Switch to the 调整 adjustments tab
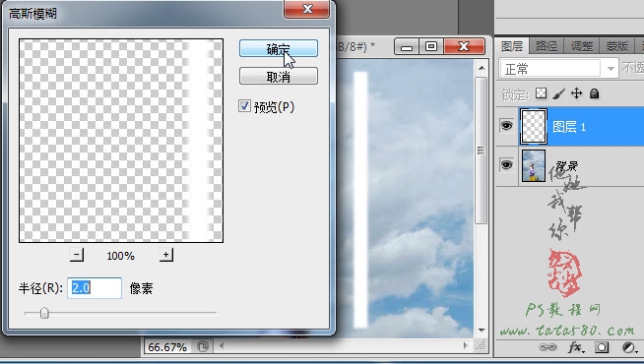Viewport: 644px width, 364px height. [582, 46]
